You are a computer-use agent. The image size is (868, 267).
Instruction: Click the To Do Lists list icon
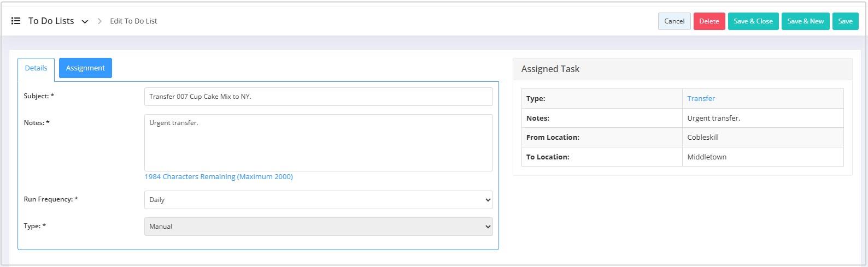tap(16, 21)
